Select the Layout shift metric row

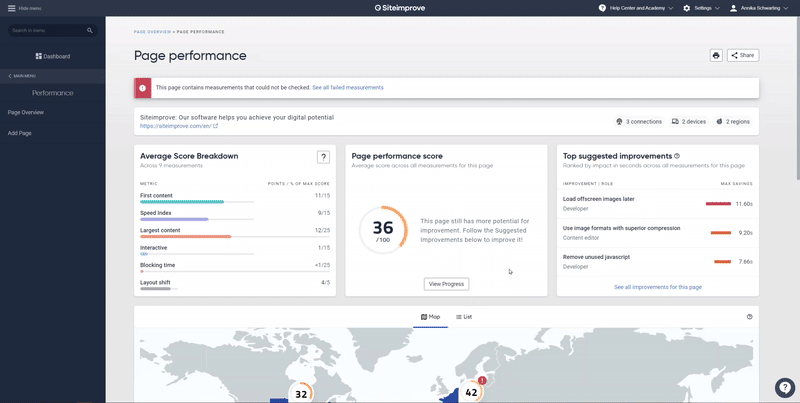pyautogui.click(x=235, y=285)
